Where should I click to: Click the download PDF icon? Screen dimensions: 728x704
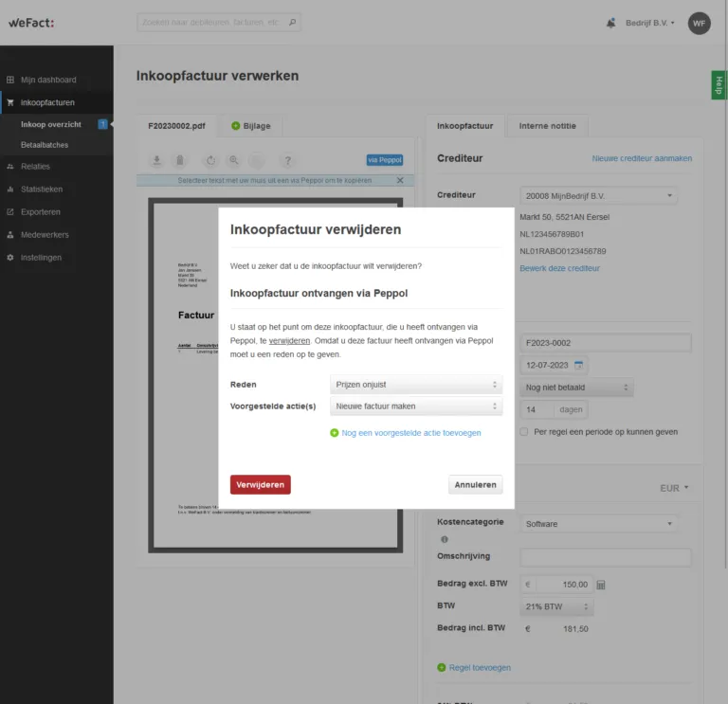158,160
